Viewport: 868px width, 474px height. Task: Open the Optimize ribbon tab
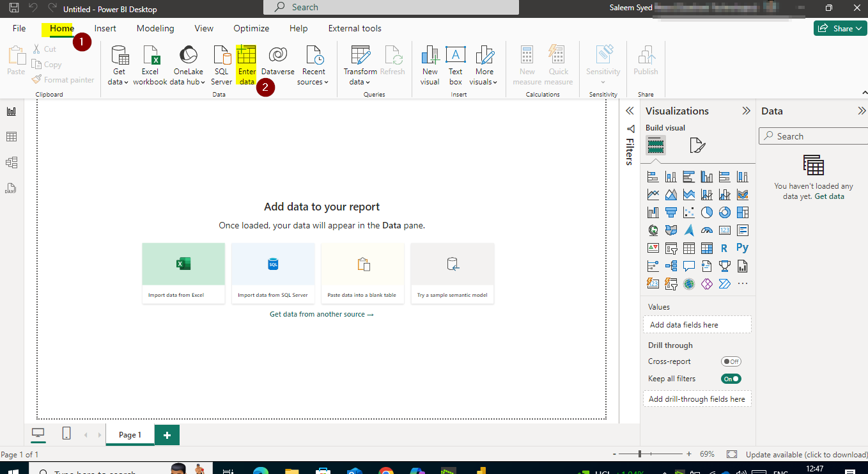pos(251,28)
